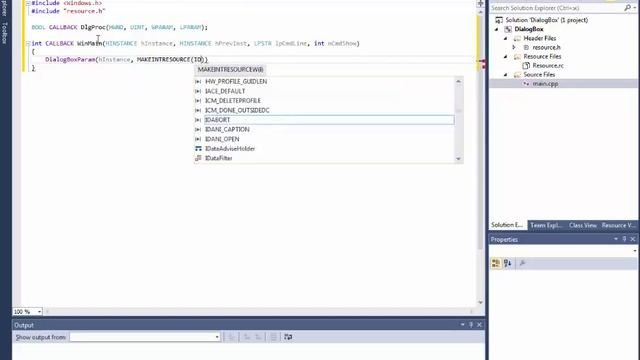640x360 pixels.
Task: Click editor vertical scrollbar down arrow
Action: pyautogui.click(x=480, y=302)
